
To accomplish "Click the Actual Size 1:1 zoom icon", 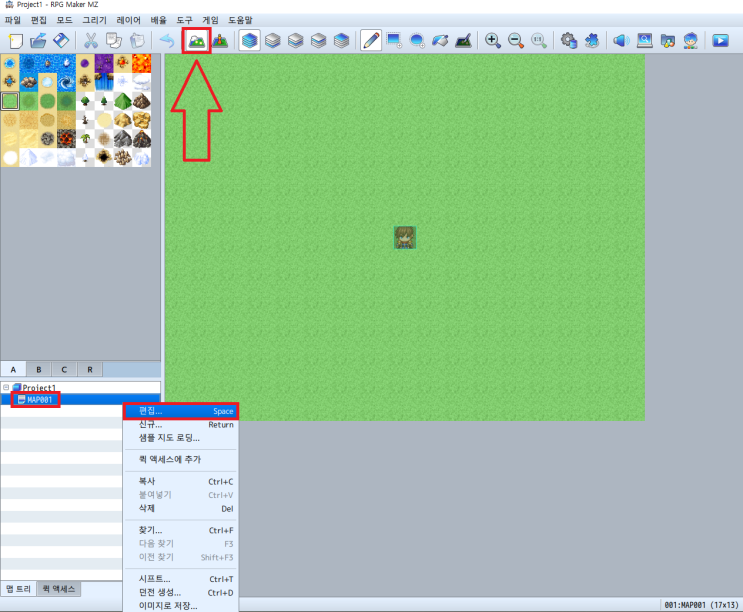I will click(x=539, y=41).
